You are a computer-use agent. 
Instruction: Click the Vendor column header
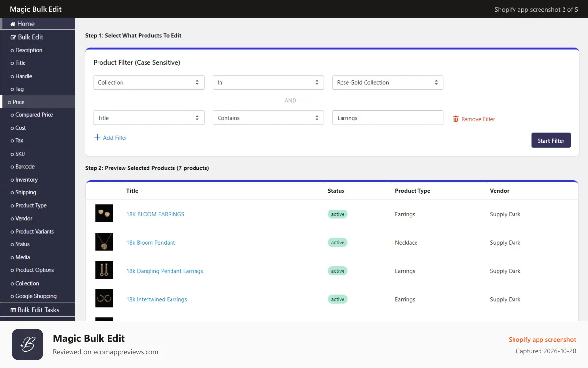[x=500, y=191]
